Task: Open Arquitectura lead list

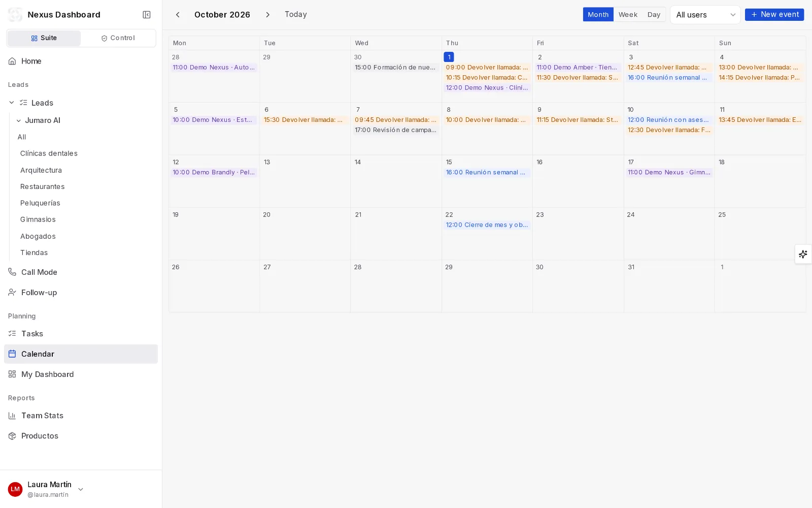Action: [41, 170]
